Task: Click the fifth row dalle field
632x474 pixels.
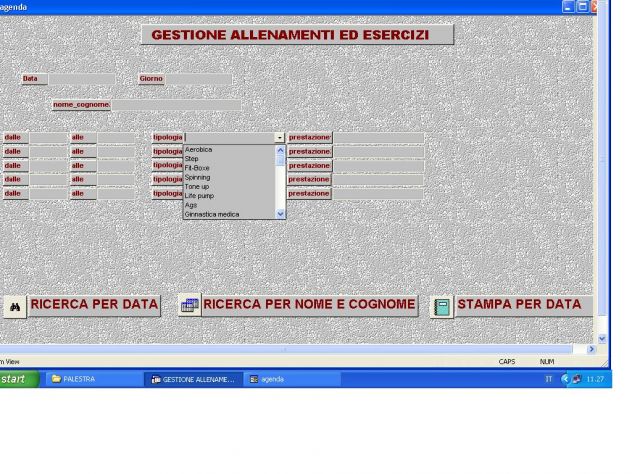Action: click(48, 194)
